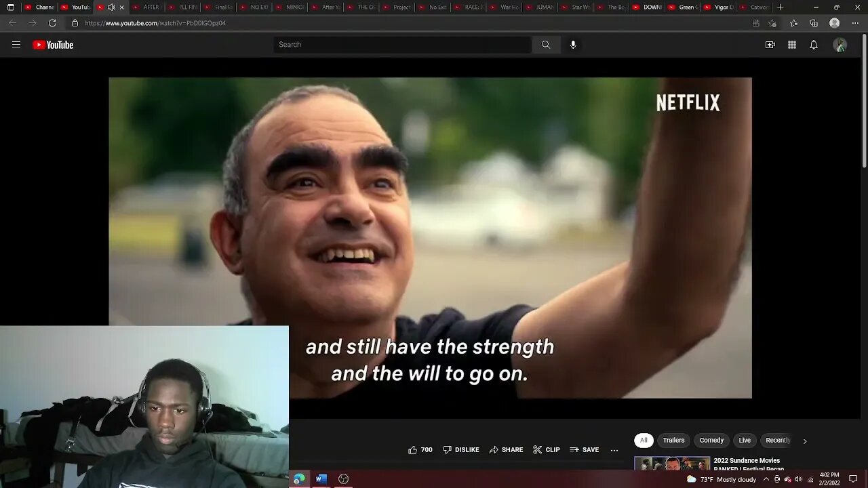868x488 pixels.
Task: Switch to the MINION tab
Action: 290,7
